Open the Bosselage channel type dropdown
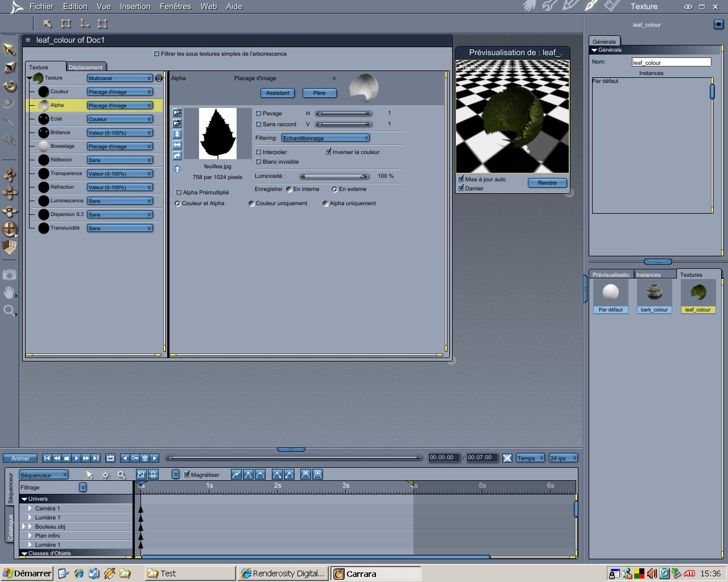Screen dimensions: 728x582 [120, 146]
